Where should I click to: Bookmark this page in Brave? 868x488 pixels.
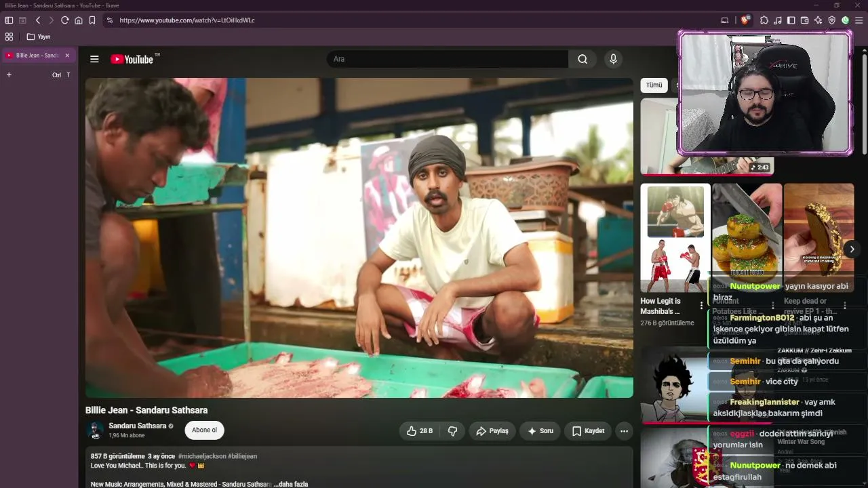click(92, 20)
